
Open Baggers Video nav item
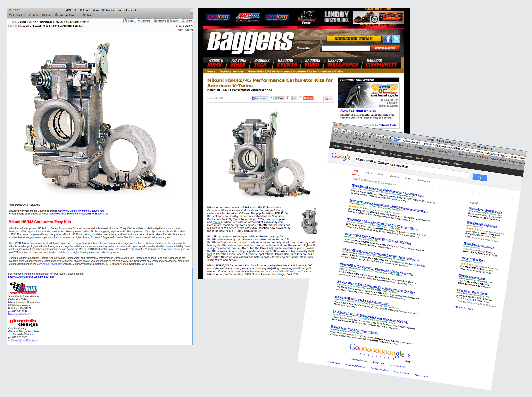point(312,63)
